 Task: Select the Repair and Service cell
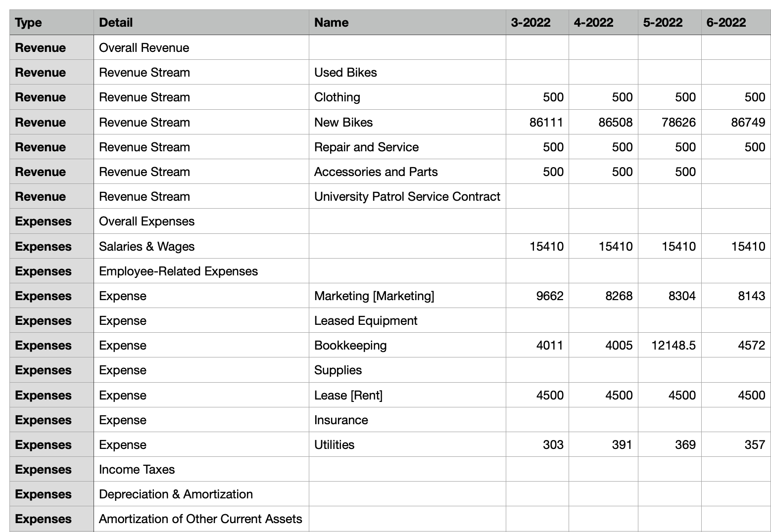pyautogui.click(x=407, y=147)
